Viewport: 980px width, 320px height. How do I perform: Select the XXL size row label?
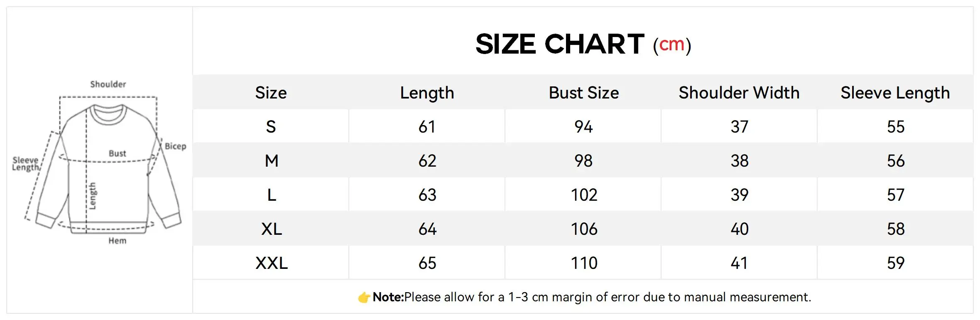point(271,263)
